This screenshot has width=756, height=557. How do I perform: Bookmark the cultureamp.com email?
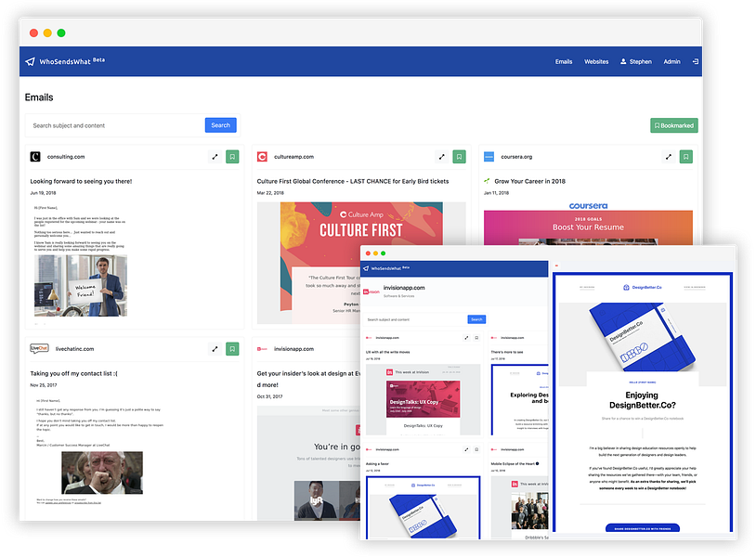click(x=459, y=157)
